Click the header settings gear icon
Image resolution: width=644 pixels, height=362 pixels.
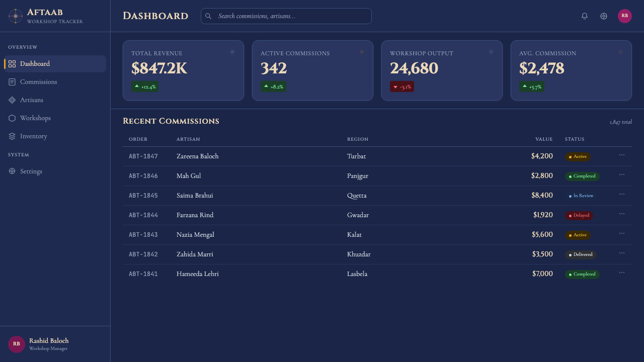point(604,16)
